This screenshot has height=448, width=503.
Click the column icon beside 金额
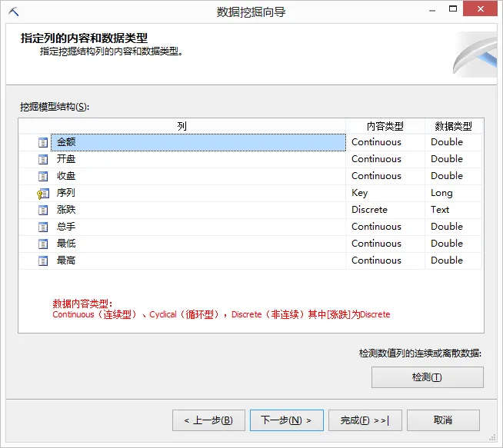(x=42, y=142)
